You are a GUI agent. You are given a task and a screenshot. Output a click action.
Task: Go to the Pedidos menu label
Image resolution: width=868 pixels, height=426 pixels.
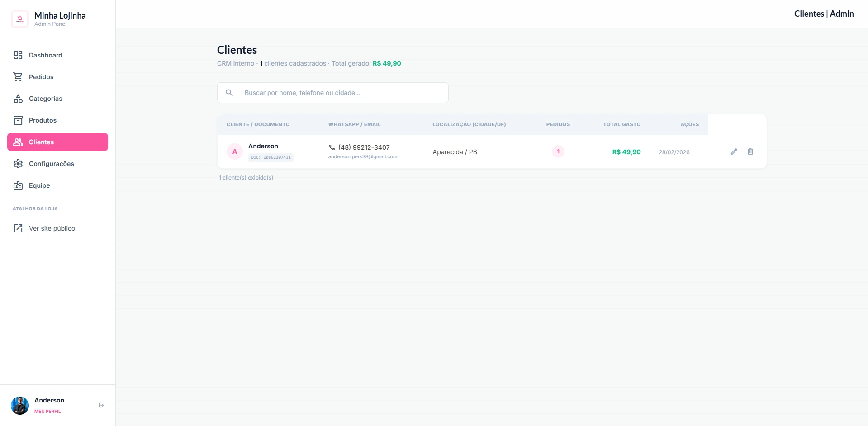click(x=41, y=77)
